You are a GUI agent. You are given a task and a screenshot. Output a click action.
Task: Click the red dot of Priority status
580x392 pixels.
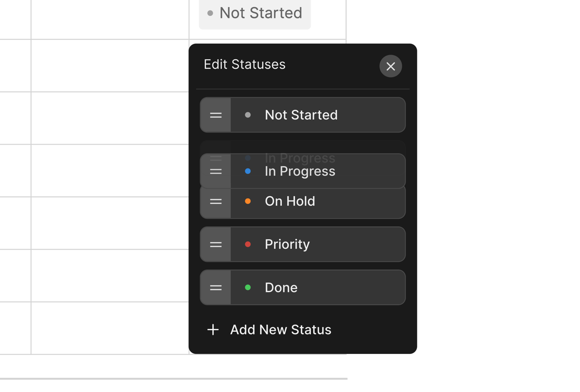[x=248, y=245]
